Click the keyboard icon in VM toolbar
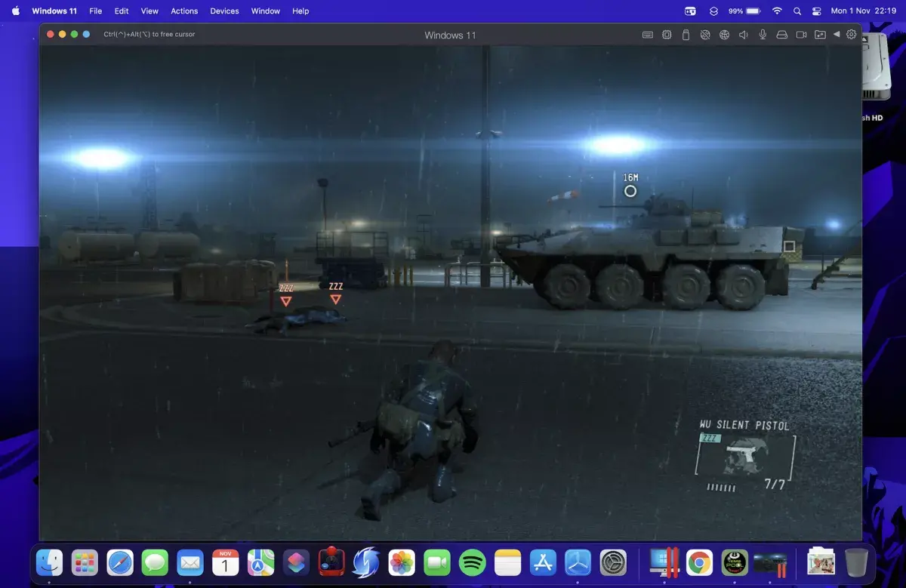This screenshot has height=588, width=906. [647, 35]
